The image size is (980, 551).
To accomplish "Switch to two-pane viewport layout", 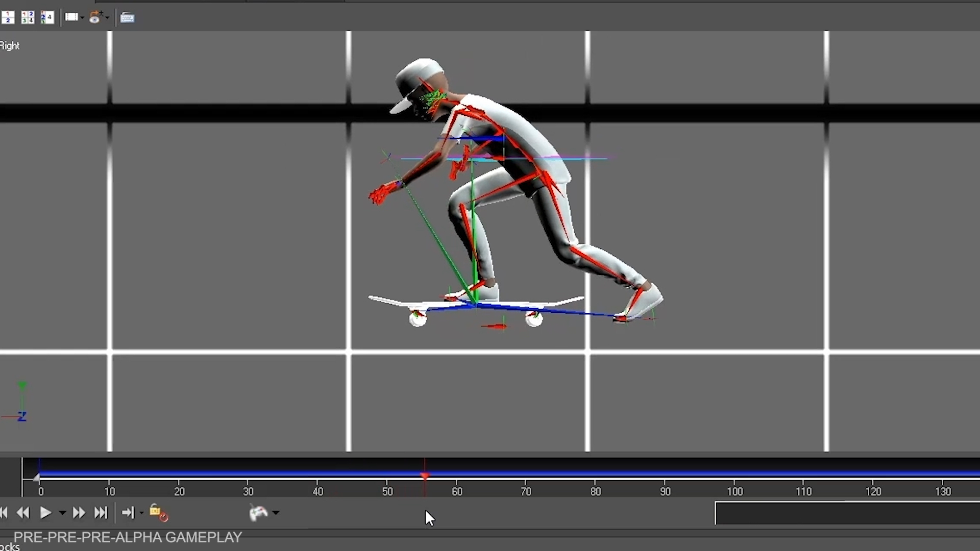I will (8, 18).
